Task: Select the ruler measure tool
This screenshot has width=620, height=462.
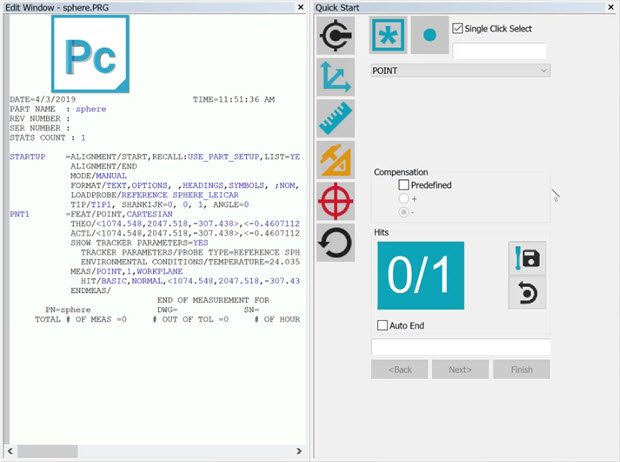Action: coord(336,118)
